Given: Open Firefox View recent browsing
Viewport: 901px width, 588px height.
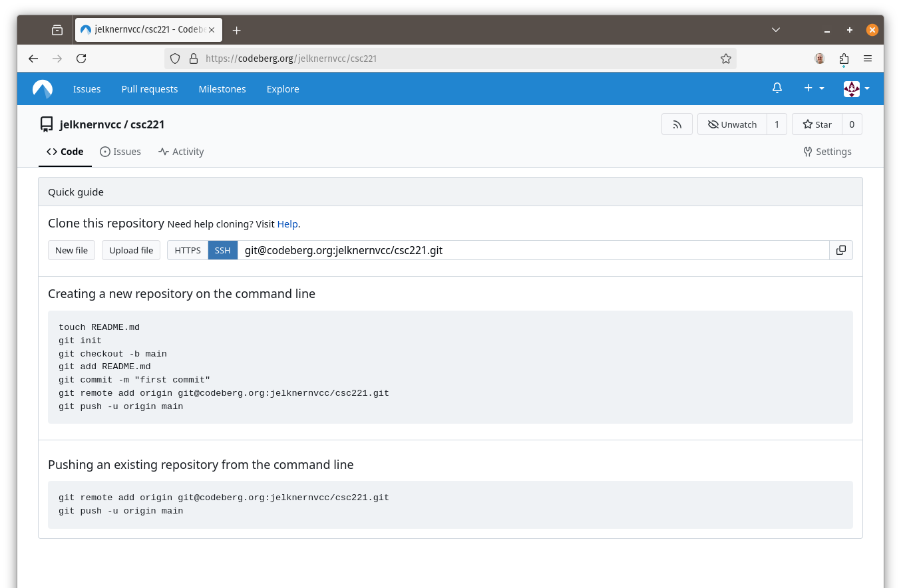Looking at the screenshot, I should [57, 30].
